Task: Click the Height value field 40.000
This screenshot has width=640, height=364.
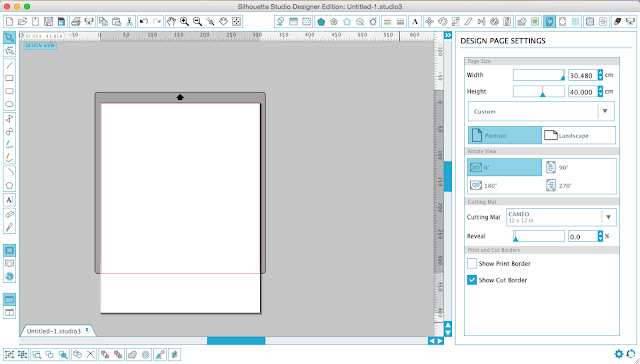Action: click(582, 92)
